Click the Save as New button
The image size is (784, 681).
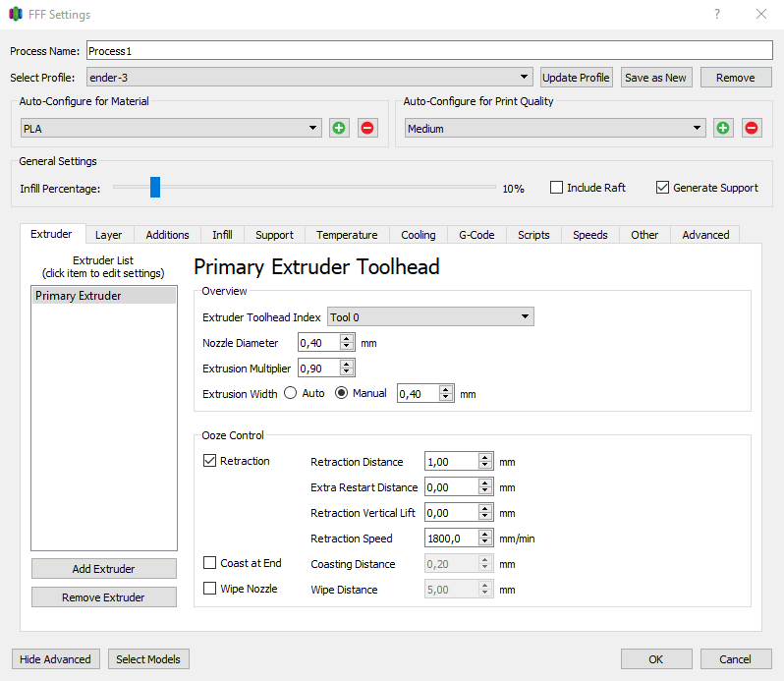click(x=656, y=78)
